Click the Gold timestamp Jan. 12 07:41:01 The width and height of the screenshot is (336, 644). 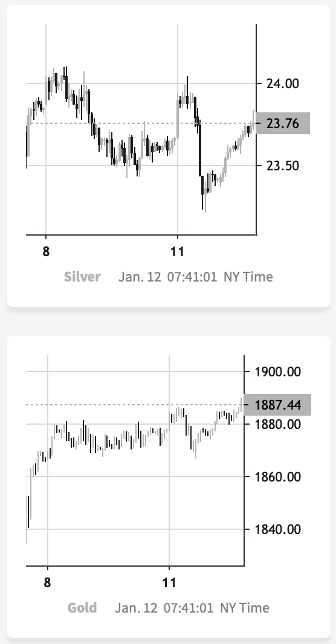click(x=164, y=608)
